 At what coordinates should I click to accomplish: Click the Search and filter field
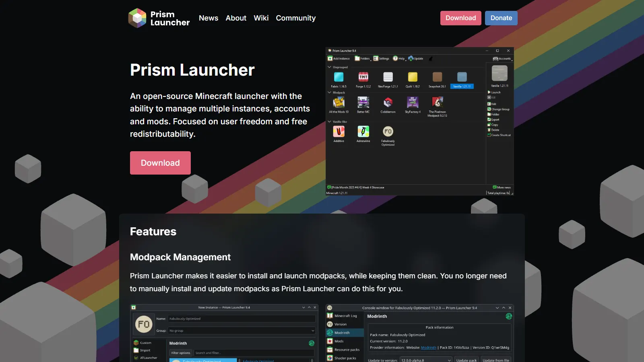click(x=254, y=353)
